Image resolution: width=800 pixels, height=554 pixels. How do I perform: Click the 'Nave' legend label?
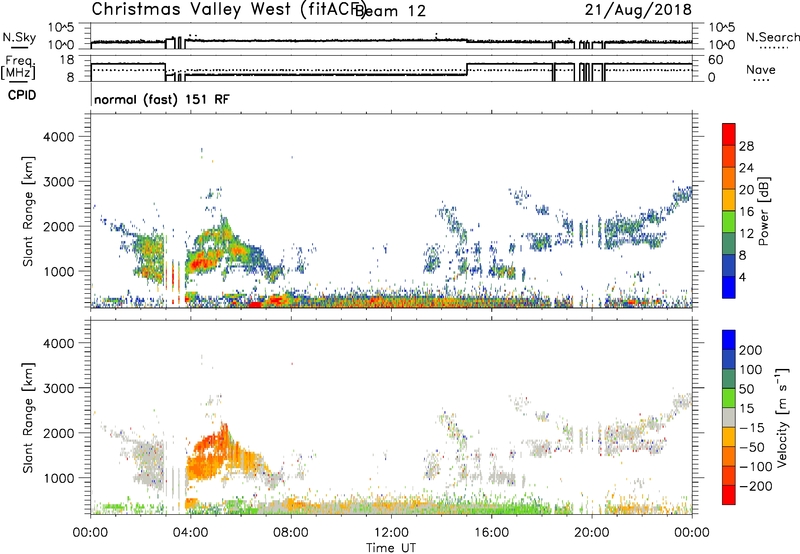tap(761, 70)
